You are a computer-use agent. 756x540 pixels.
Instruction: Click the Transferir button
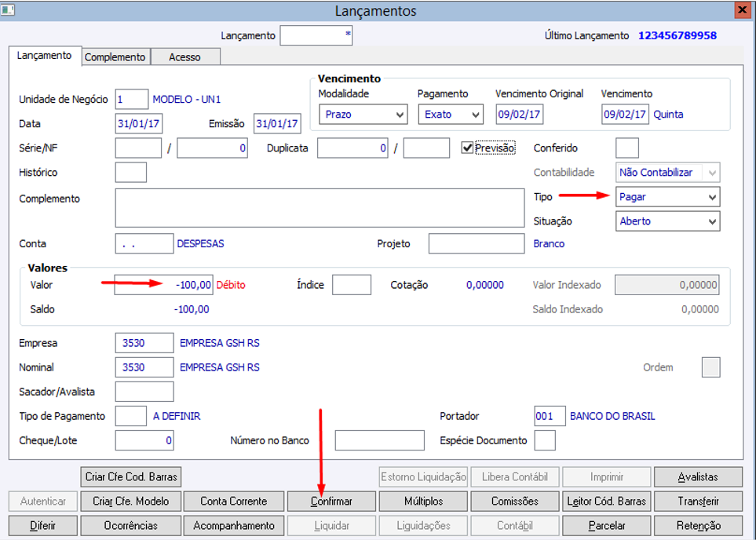click(x=698, y=502)
